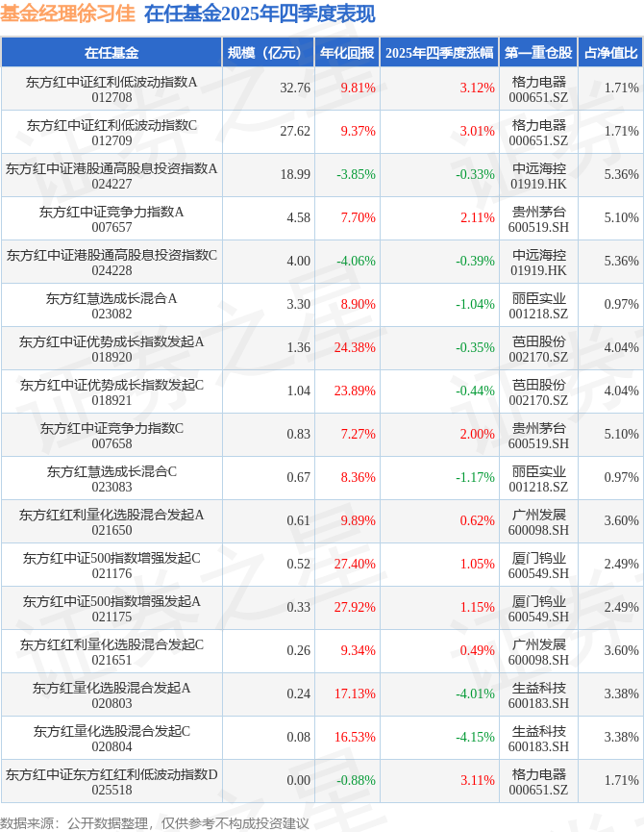Select fund 东方红红利量化选股混合发起A 021650
Viewport: 644px width, 832px height.
pyautogui.click(x=111, y=521)
